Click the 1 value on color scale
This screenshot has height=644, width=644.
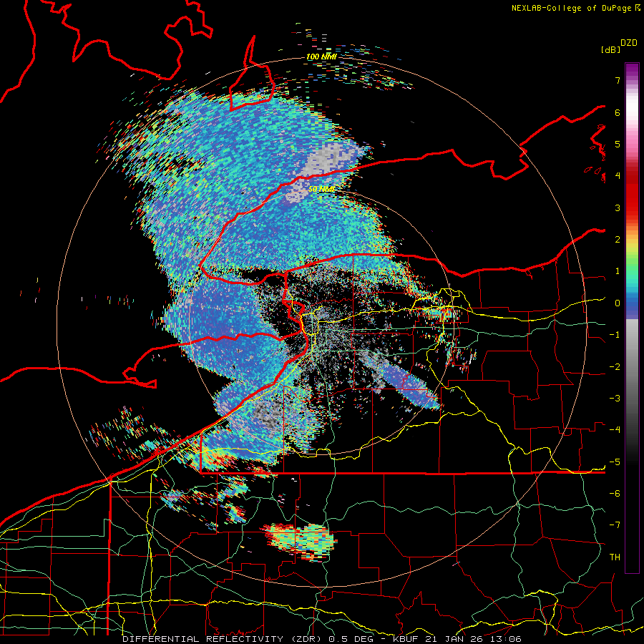(618, 271)
